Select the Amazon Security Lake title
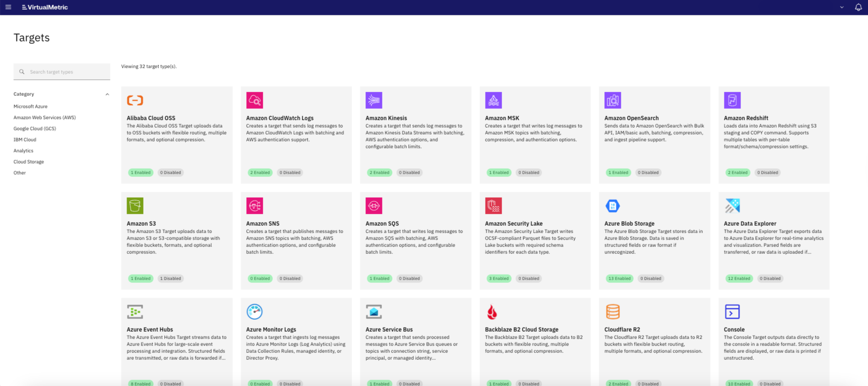This screenshot has height=386, width=868. click(x=514, y=223)
